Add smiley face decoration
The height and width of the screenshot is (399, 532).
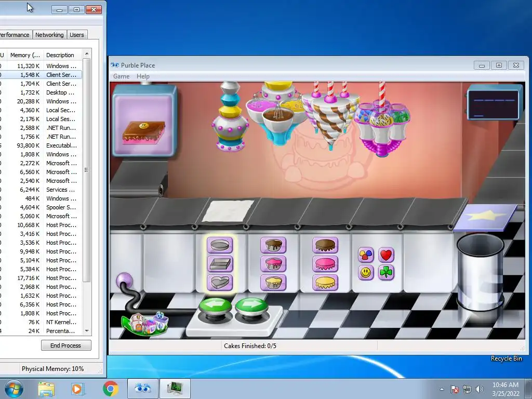tap(366, 272)
